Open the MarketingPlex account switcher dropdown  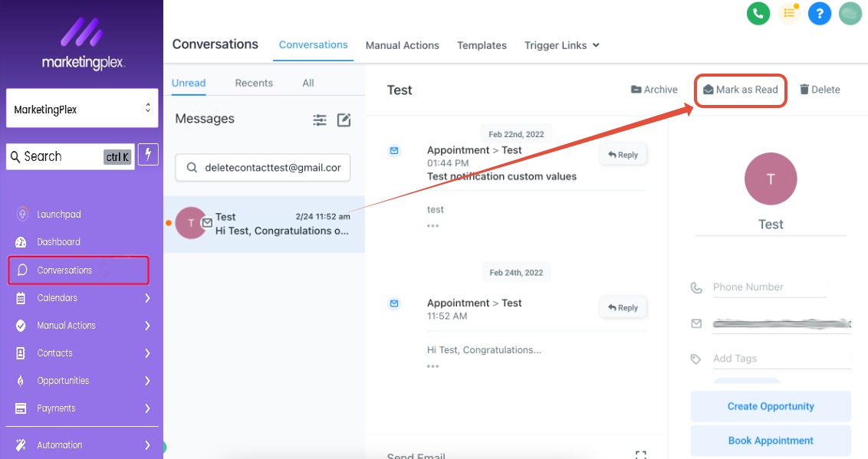point(83,109)
